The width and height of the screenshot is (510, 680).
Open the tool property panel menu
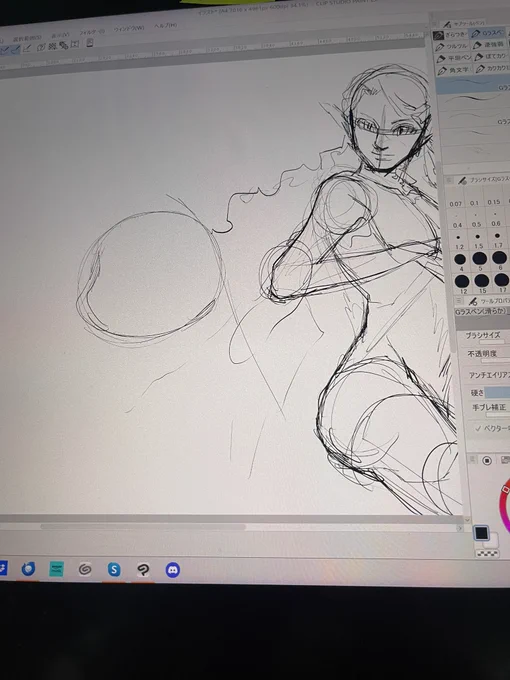click(459, 301)
